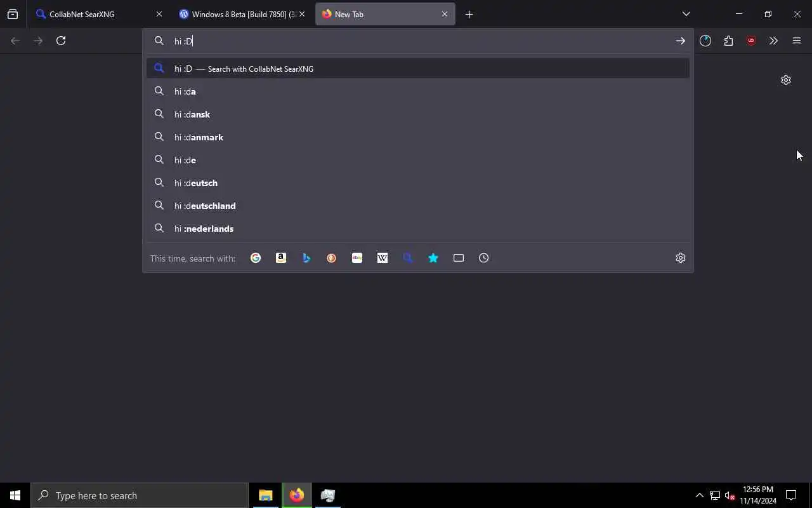The width and height of the screenshot is (812, 508).
Task: Close the CollabNet SearXNG tab
Action: coord(159,14)
